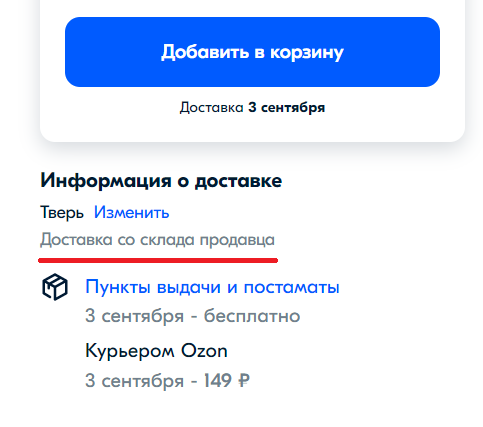Open the Изменить link next to Тверь
Image resolution: width=483 pixels, height=427 pixels.
132,212
